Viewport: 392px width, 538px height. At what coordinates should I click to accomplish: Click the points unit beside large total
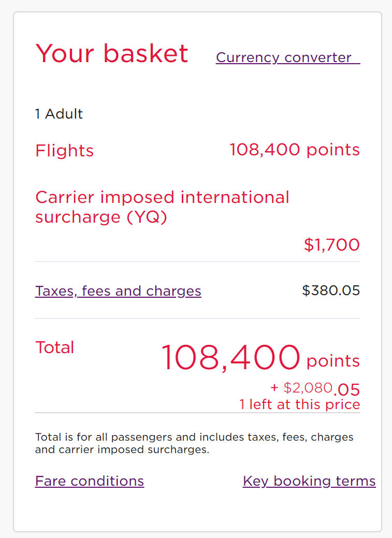(x=333, y=361)
